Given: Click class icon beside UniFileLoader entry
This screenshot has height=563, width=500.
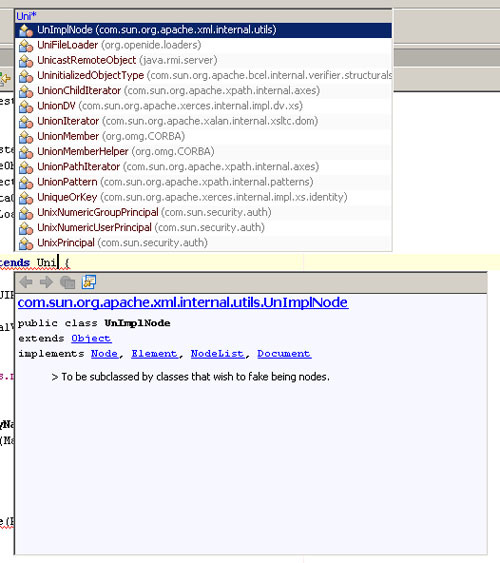Looking at the screenshot, I should click(26, 46).
